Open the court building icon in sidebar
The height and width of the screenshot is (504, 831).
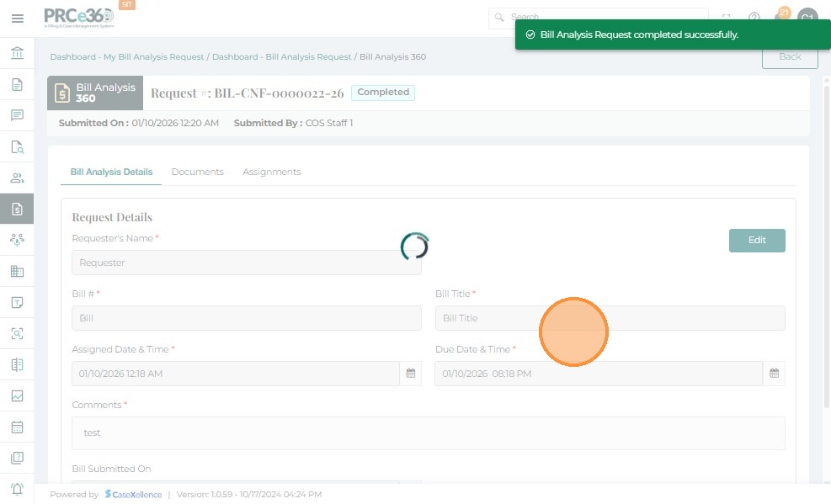click(x=17, y=53)
